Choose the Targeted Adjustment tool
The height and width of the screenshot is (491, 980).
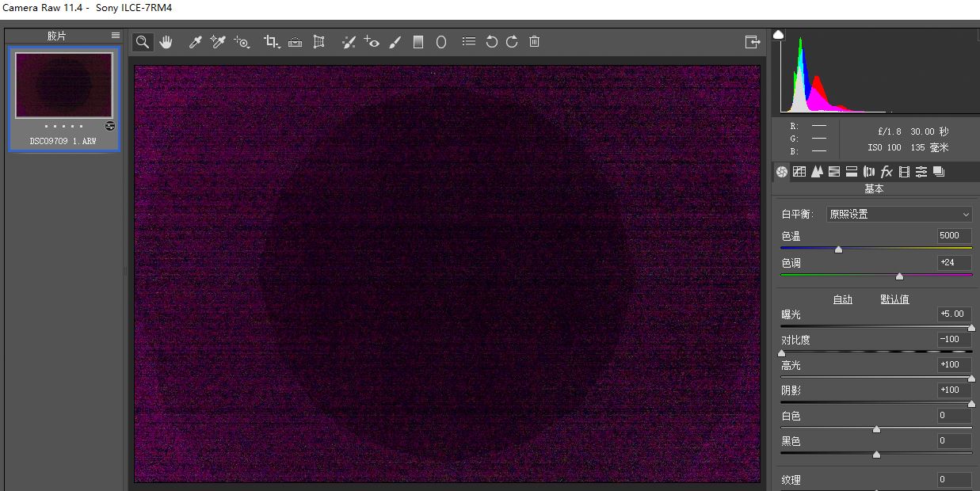242,42
